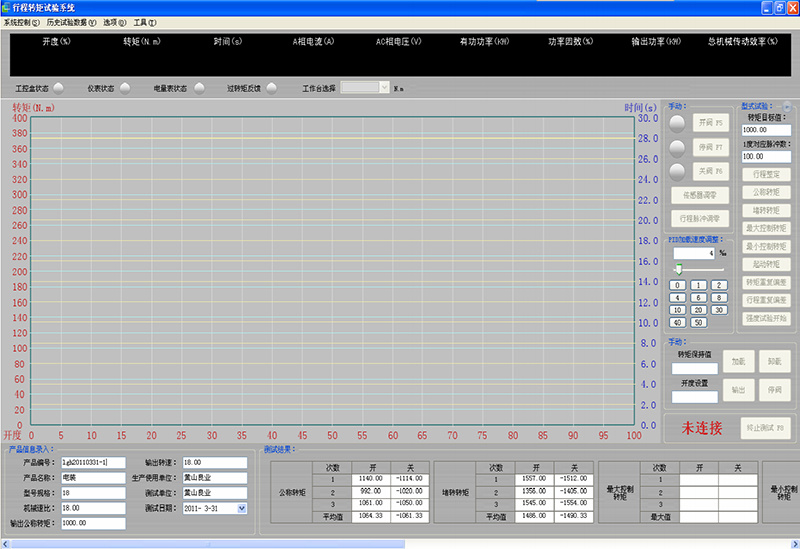The height and width of the screenshot is (549, 800).
Task: Click the 生产使用单位 input field
Action: 215,478
